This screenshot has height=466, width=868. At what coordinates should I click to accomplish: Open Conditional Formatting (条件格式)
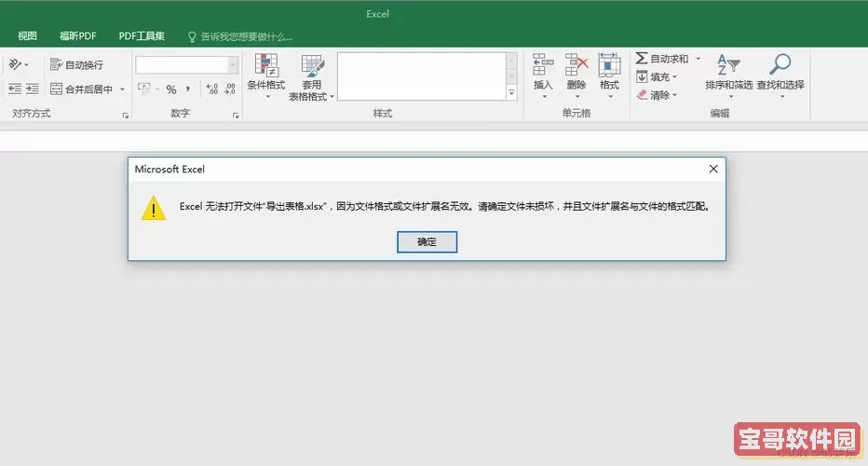point(266,76)
